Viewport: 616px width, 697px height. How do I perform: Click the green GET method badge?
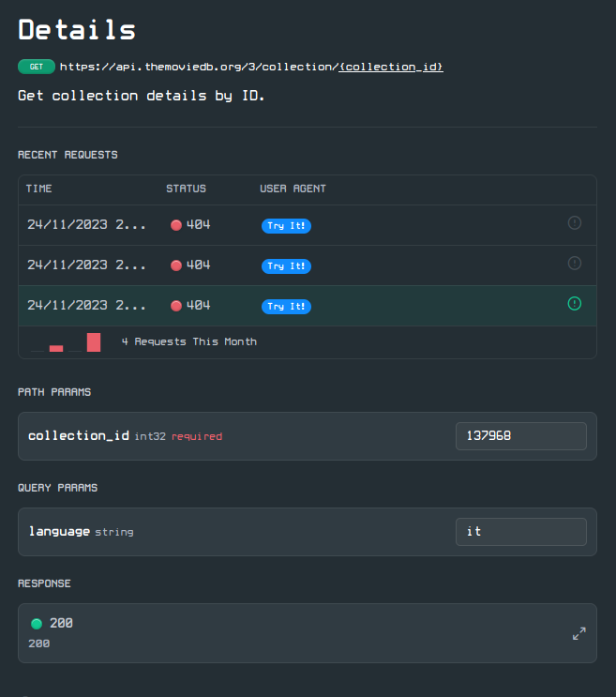coord(37,67)
